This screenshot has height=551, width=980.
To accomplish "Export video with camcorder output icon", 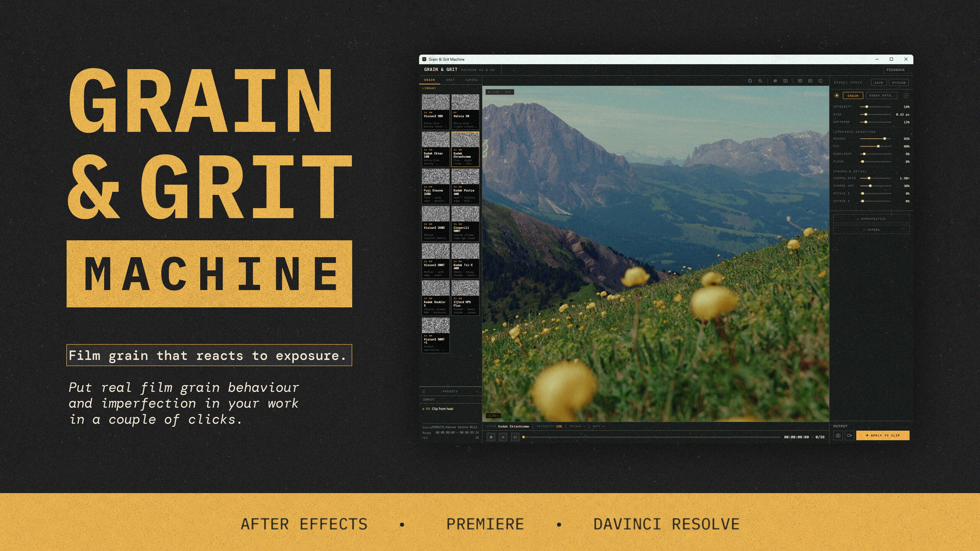I will click(849, 435).
